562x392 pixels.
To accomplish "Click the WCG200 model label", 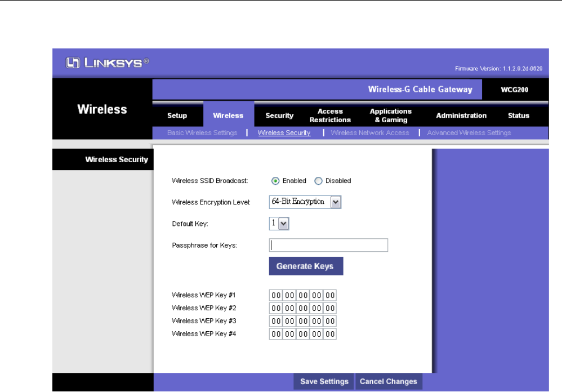I will (x=514, y=90).
